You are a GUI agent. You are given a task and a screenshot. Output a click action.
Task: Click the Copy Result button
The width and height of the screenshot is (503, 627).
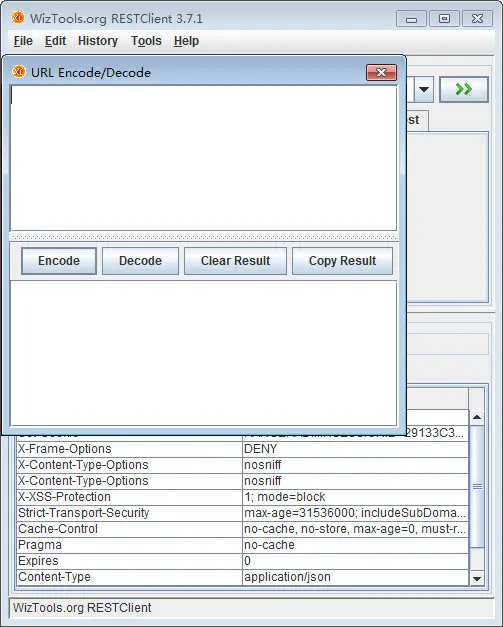342,261
